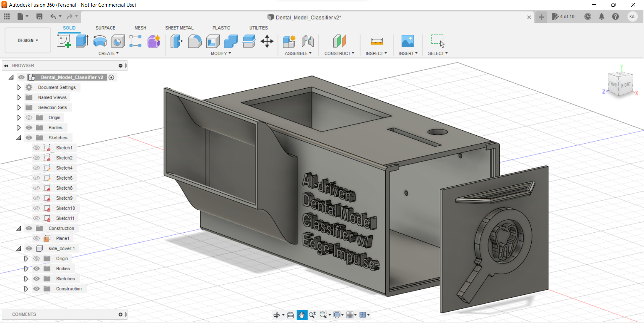Toggle visibility of Sketch8
This screenshot has width=644, height=323.
(x=36, y=188)
